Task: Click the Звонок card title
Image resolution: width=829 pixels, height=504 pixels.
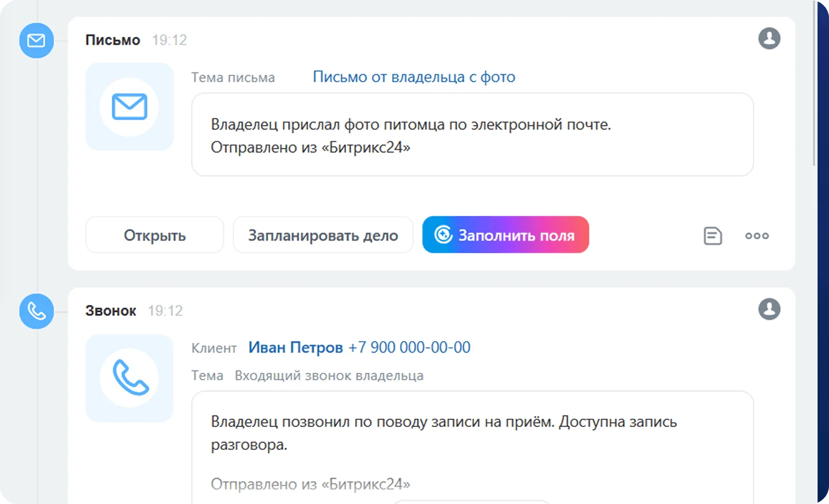Action: [111, 311]
